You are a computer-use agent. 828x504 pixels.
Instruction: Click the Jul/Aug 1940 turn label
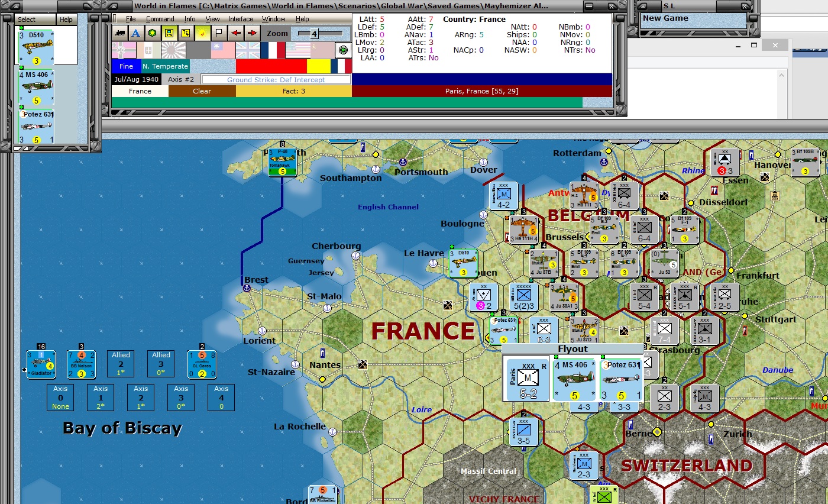coord(136,79)
